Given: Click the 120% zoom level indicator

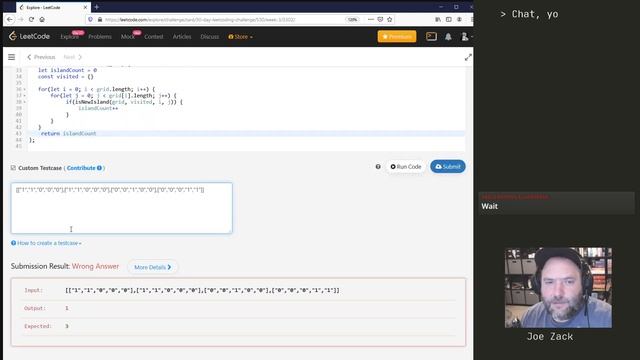Looking at the screenshot, I should (353, 19).
